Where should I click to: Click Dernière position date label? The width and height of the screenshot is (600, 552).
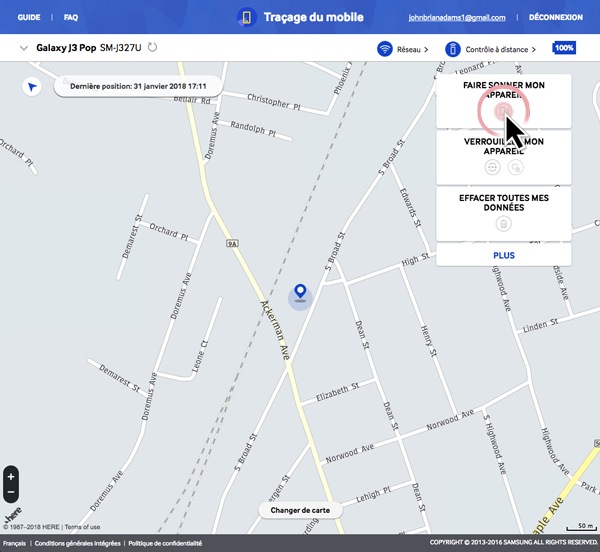138,86
